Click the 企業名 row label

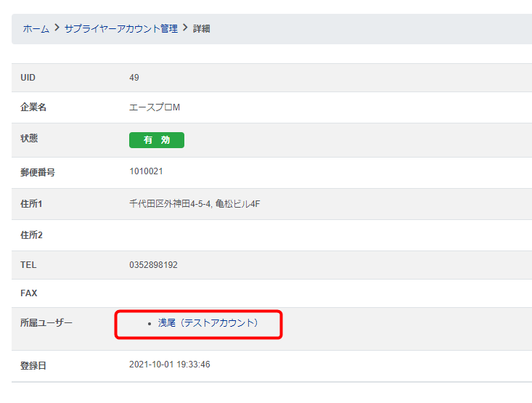[x=33, y=107]
